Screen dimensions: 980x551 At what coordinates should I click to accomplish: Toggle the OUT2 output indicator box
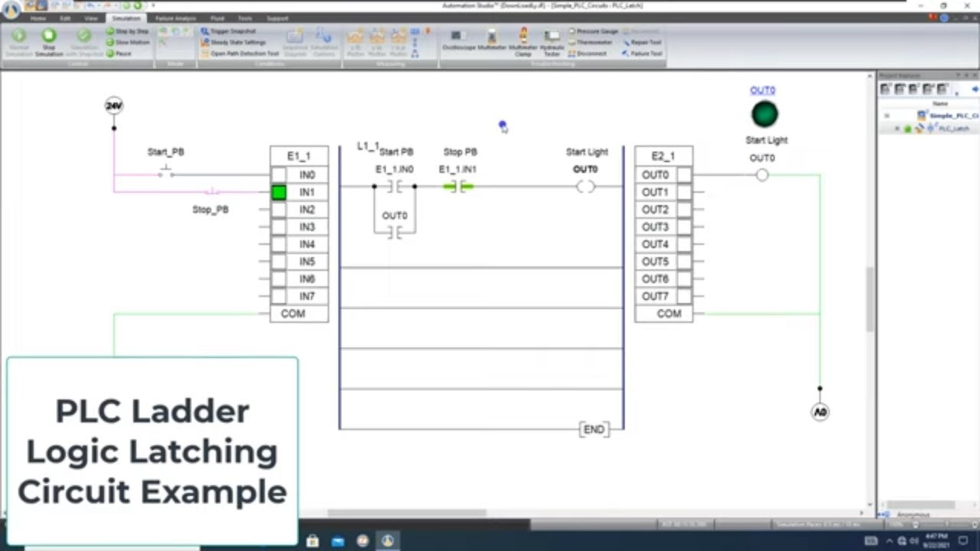[x=684, y=210]
